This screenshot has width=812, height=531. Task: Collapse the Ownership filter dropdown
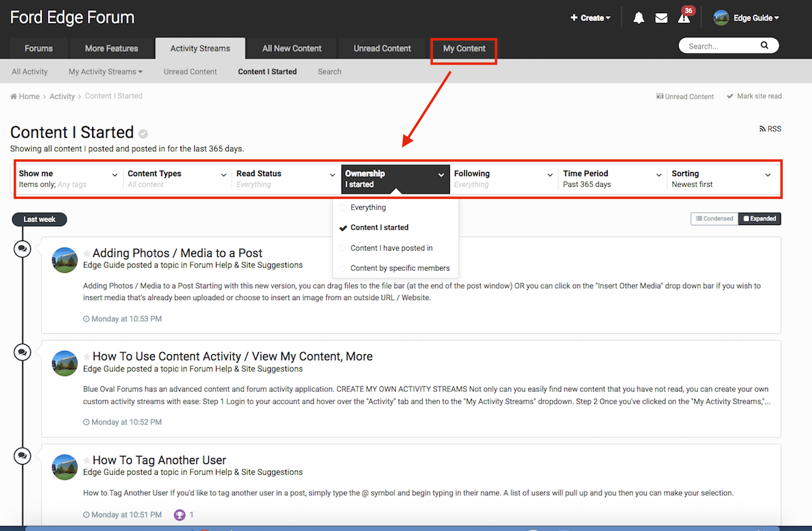pos(396,179)
